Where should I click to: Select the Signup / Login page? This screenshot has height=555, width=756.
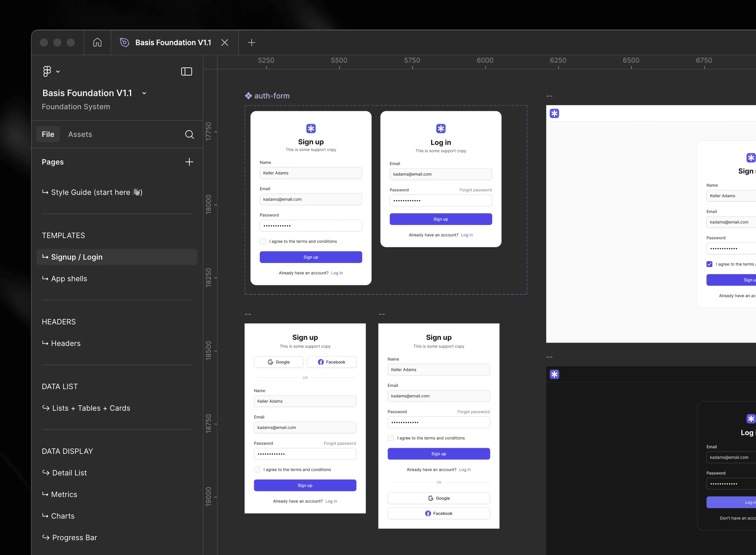pyautogui.click(x=76, y=257)
